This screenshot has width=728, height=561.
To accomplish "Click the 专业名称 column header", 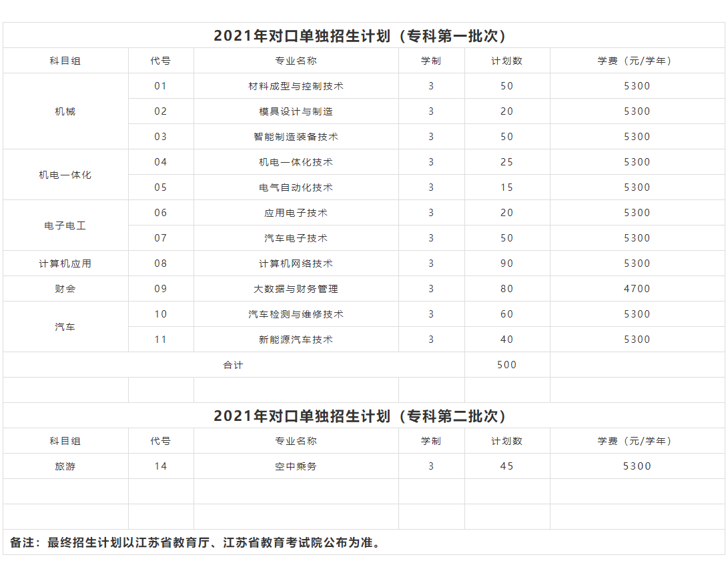I will pyautogui.click(x=296, y=59).
